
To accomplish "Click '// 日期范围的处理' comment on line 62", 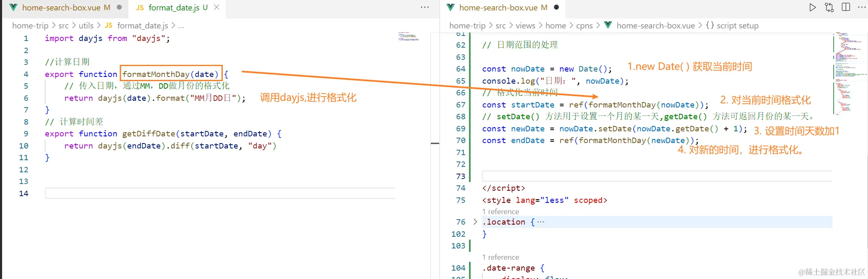I will click(x=520, y=45).
